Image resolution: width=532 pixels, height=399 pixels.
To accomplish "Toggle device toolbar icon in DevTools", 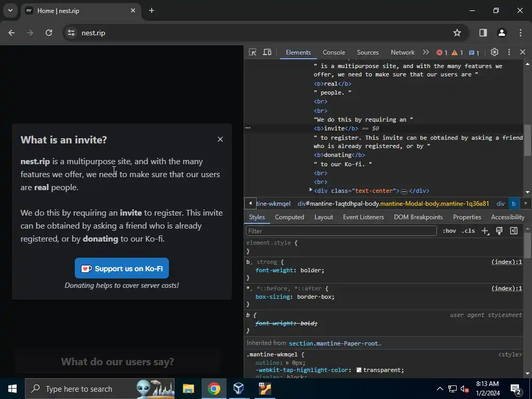I will tap(268, 52).
